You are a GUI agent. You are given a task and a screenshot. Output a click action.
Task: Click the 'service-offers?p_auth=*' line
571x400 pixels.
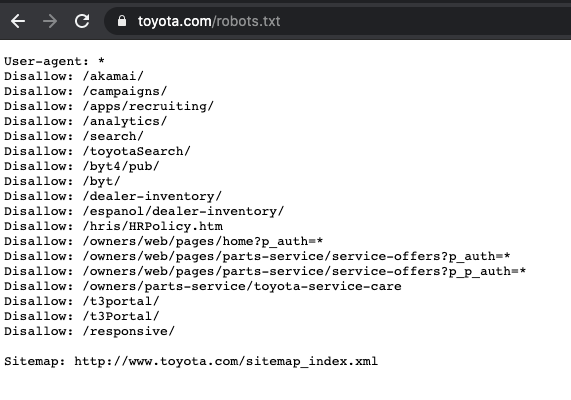pyautogui.click(x=257, y=256)
